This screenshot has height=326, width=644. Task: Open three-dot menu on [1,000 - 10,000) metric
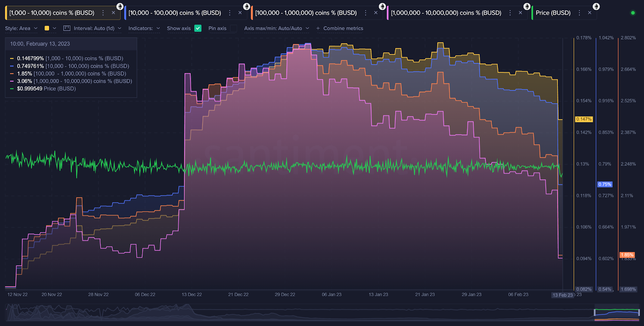(103, 13)
